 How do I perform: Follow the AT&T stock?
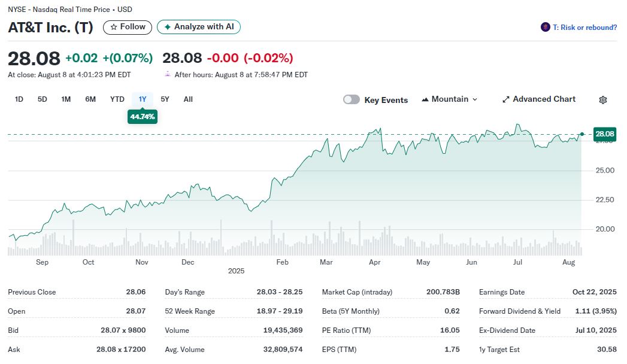(x=128, y=27)
